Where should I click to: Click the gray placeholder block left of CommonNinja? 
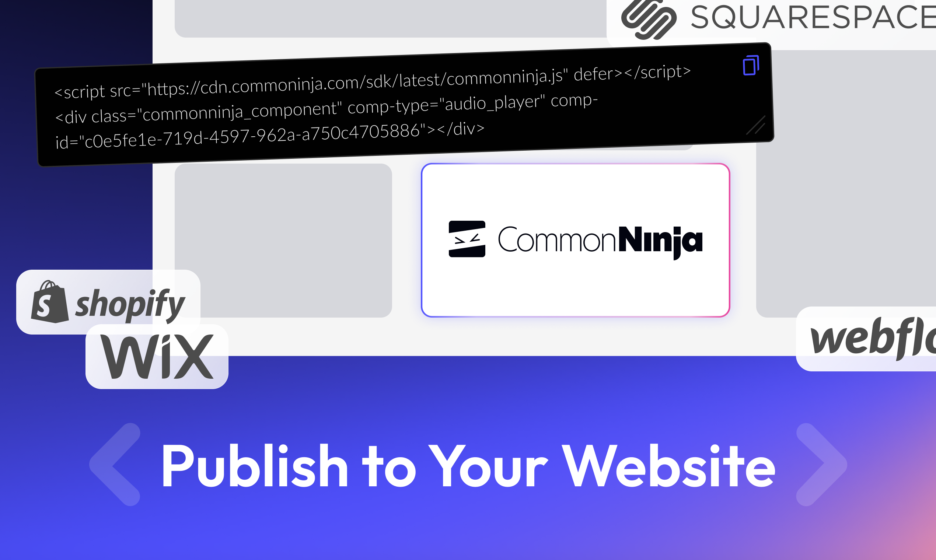pos(283,240)
